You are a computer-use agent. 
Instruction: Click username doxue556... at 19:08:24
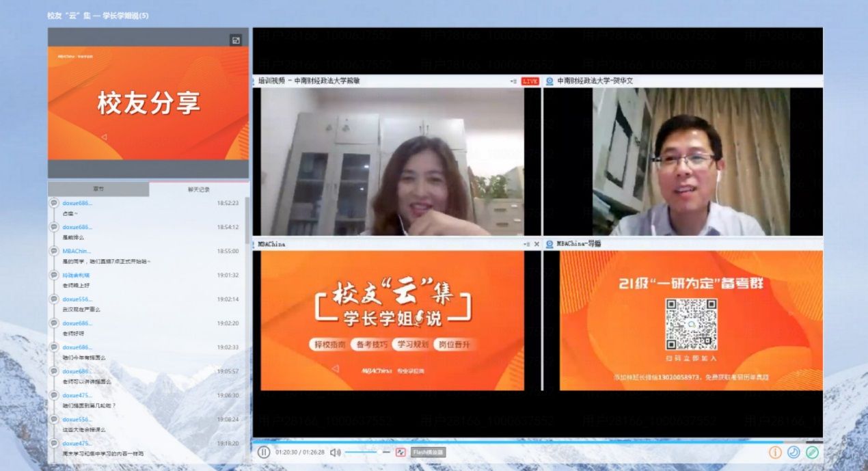77,419
